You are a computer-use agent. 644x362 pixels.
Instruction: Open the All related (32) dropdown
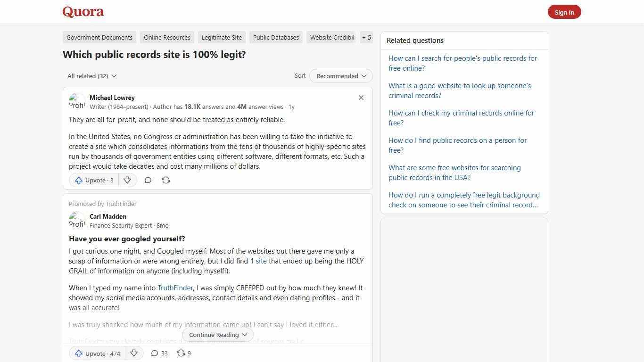coord(92,76)
